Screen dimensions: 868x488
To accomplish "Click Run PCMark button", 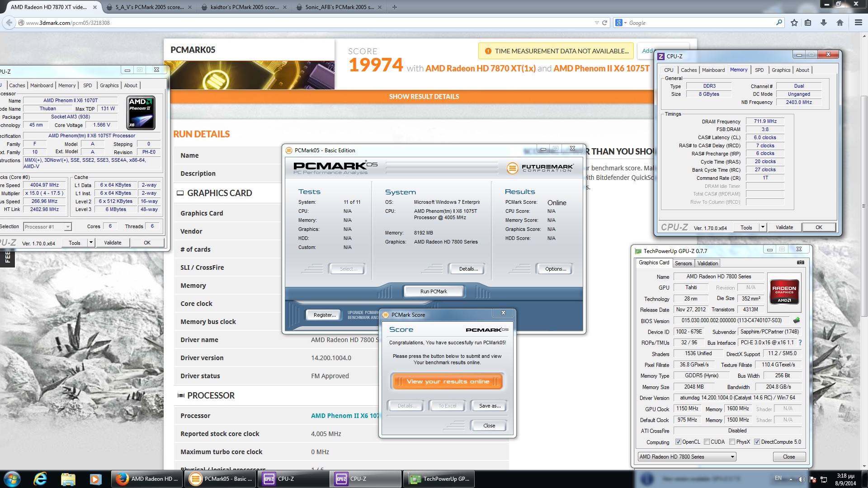I will pos(434,291).
